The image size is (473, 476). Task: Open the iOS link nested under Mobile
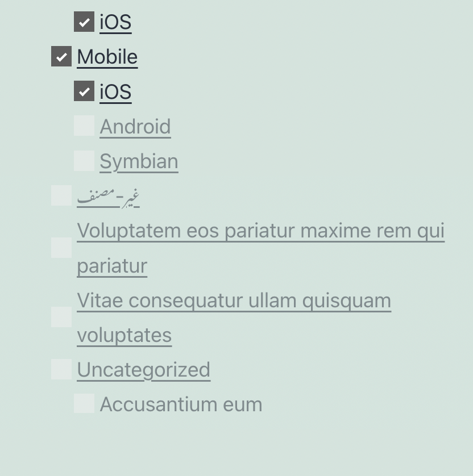[115, 91]
